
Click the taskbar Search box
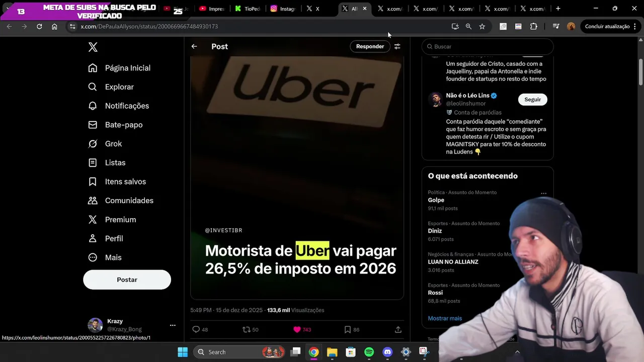point(240,352)
